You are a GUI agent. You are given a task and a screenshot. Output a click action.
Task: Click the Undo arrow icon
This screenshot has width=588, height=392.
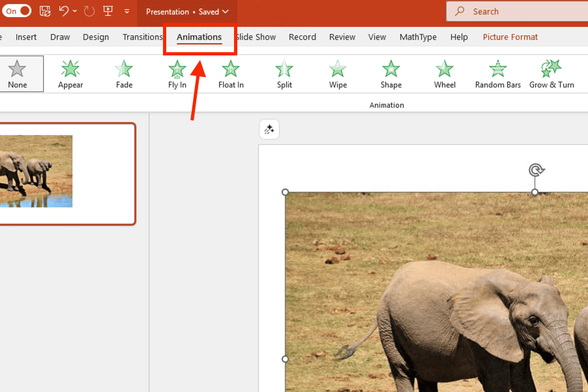click(63, 11)
